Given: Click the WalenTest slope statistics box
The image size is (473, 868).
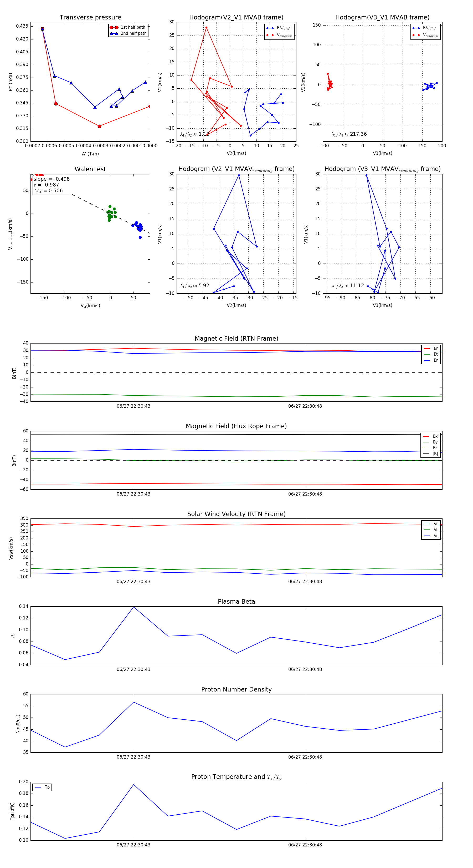Looking at the screenshot, I should point(52,185).
